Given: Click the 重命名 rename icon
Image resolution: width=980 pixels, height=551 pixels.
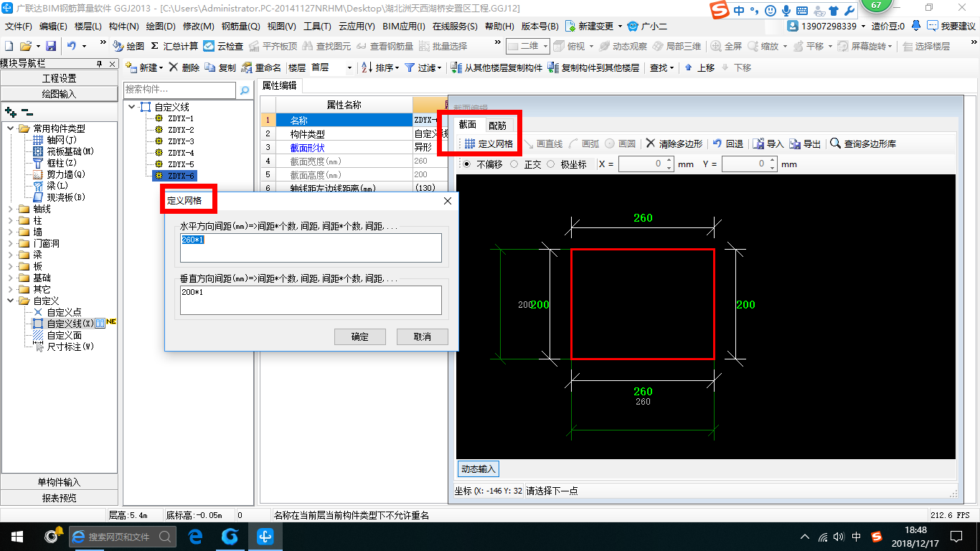Looking at the screenshot, I should [247, 67].
